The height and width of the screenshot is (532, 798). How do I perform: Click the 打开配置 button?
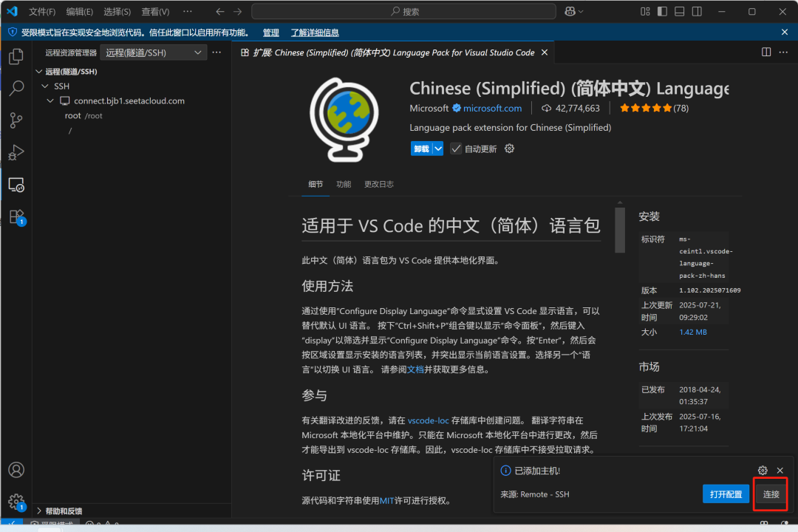pyautogui.click(x=726, y=494)
